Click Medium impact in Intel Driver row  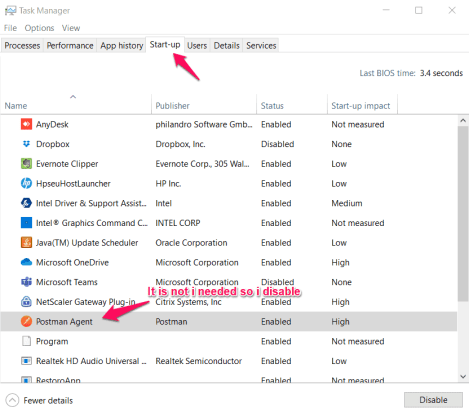(347, 203)
